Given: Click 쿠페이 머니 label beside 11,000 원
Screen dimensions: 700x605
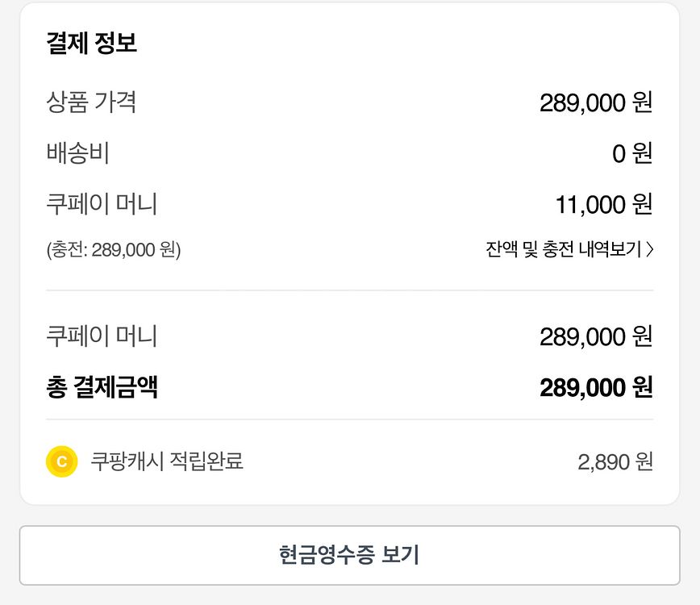Looking at the screenshot, I should click(102, 204).
